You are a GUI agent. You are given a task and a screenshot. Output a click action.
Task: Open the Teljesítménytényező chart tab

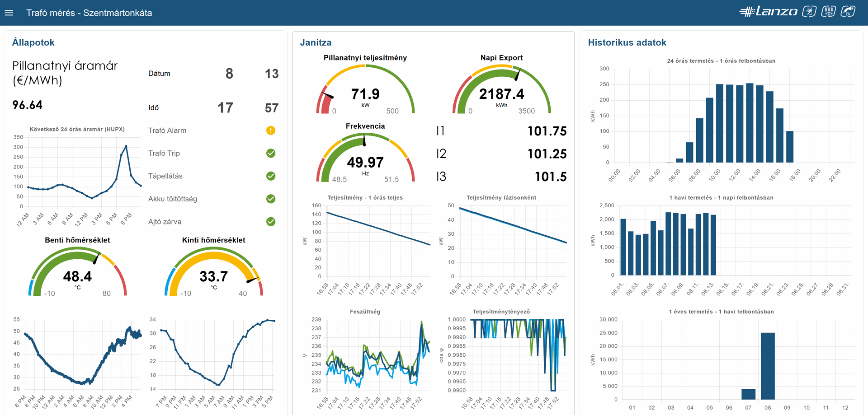[501, 311]
